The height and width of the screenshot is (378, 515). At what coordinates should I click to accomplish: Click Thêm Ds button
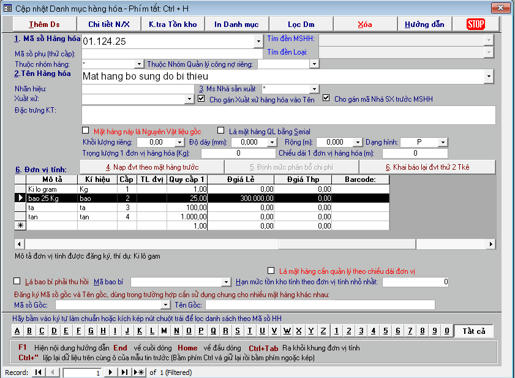tap(44, 24)
